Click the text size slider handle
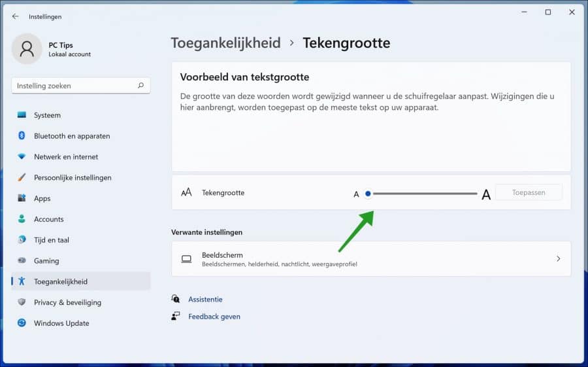The height and width of the screenshot is (367, 588). click(368, 194)
